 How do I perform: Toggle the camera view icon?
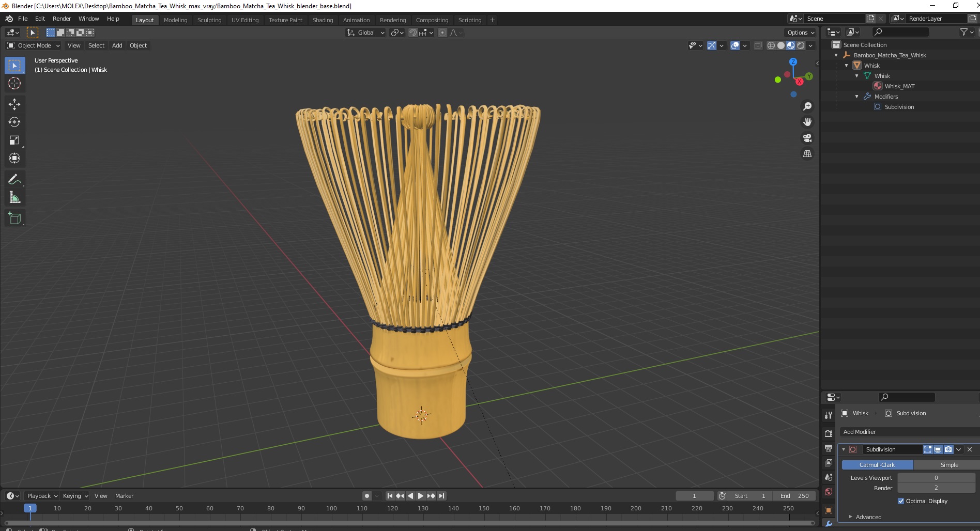click(x=807, y=138)
